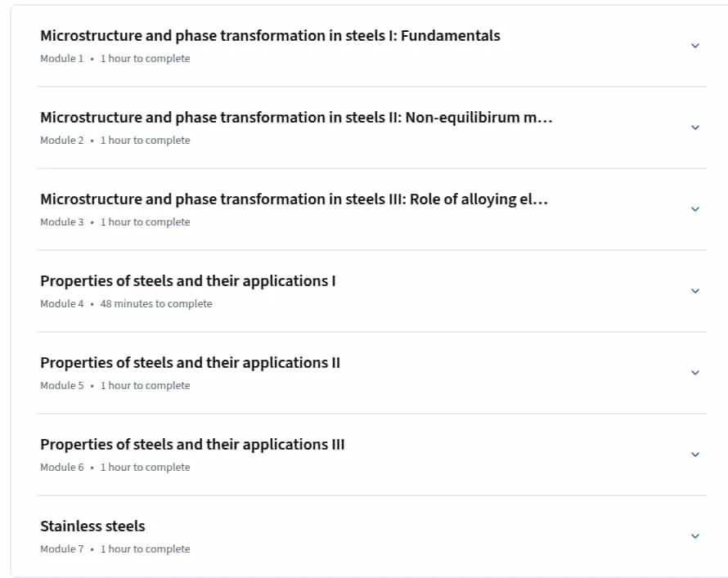The image size is (728, 578).
Task: Expand Module 4 chevron arrow
Action: pyautogui.click(x=695, y=291)
